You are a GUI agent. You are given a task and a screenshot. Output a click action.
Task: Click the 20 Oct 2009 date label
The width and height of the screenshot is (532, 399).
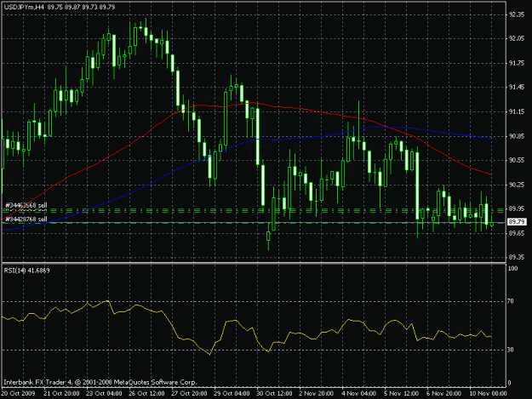tap(19, 394)
